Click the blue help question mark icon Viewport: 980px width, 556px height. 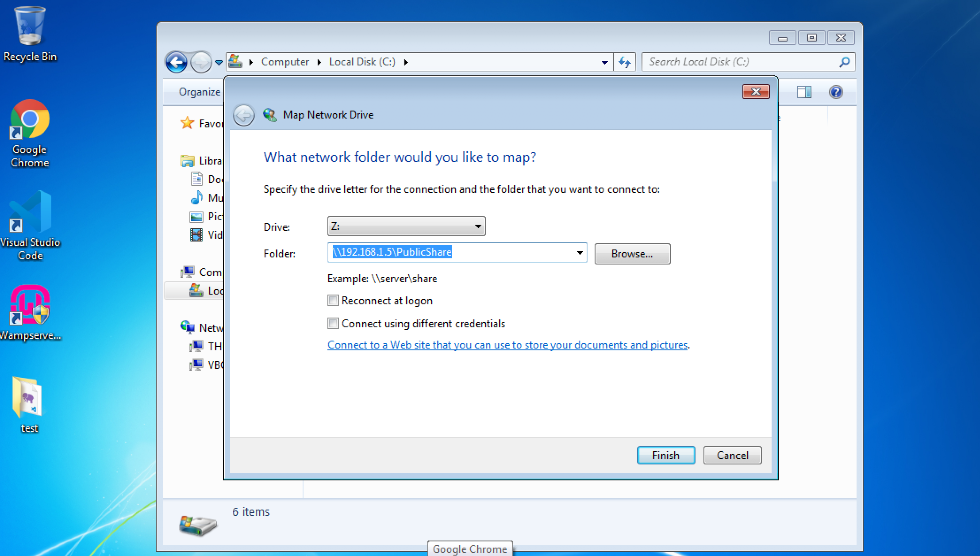pyautogui.click(x=836, y=92)
